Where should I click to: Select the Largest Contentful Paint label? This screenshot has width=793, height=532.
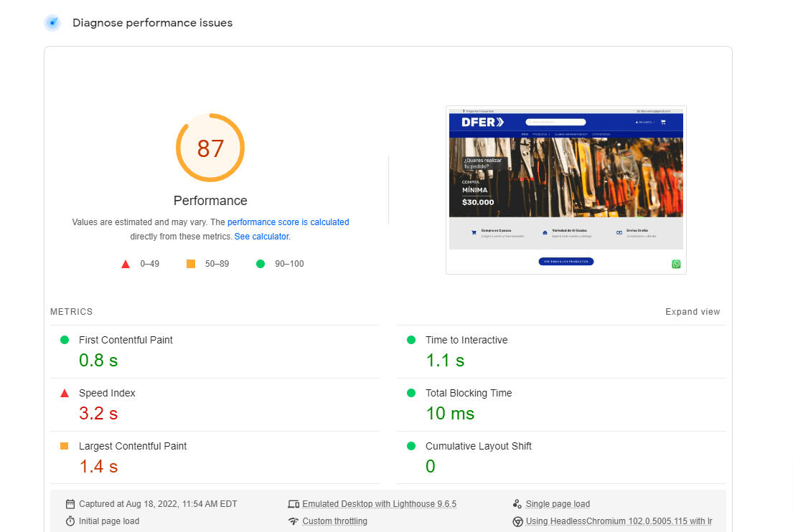pos(133,446)
